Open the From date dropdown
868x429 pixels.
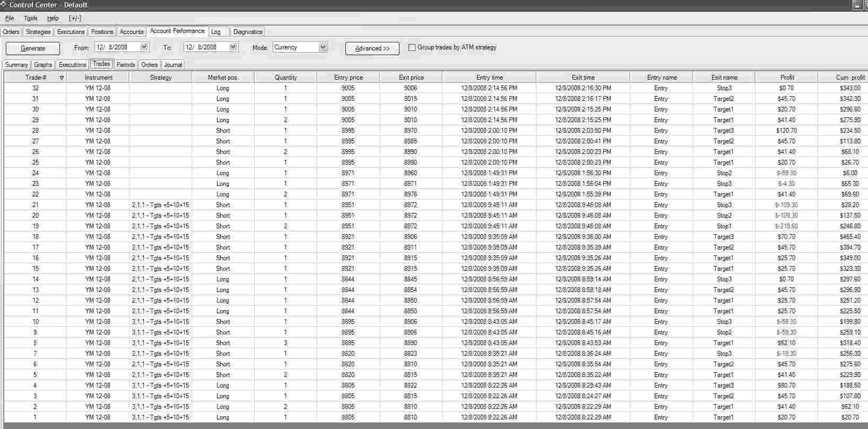pyautogui.click(x=144, y=47)
